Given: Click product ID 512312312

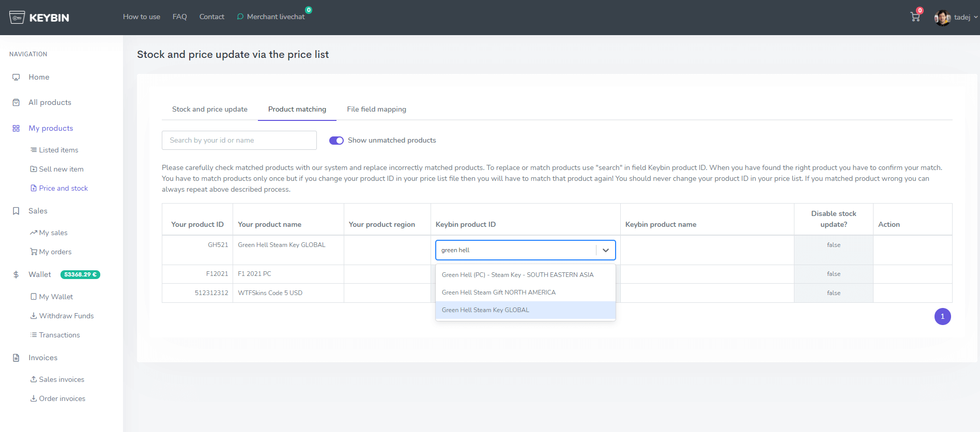Looking at the screenshot, I should click(x=211, y=293).
